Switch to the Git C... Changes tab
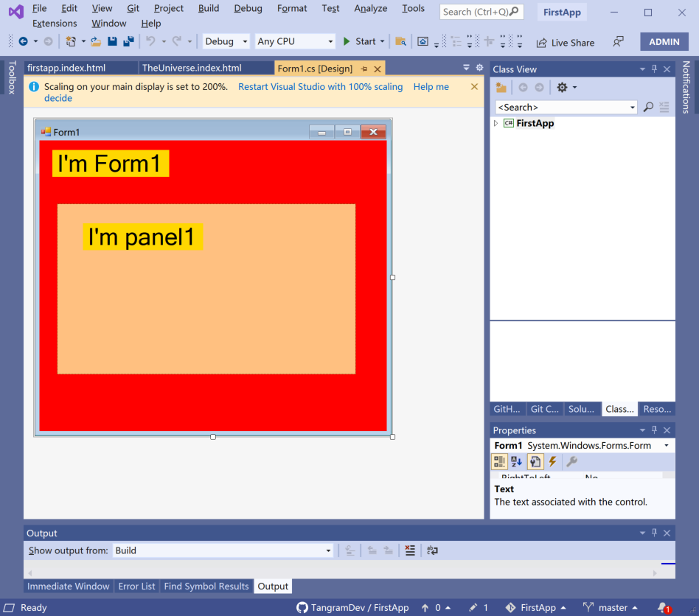Viewport: 699px width, 616px height. [544, 409]
